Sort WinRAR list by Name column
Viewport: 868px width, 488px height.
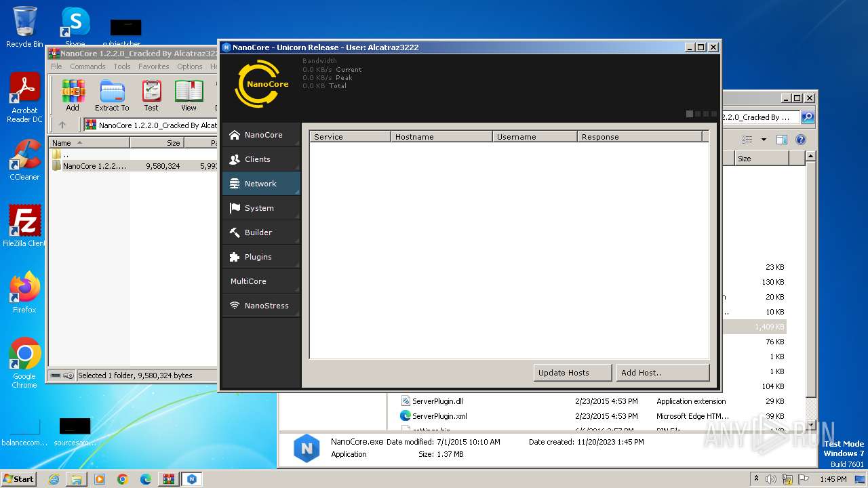pos(89,143)
